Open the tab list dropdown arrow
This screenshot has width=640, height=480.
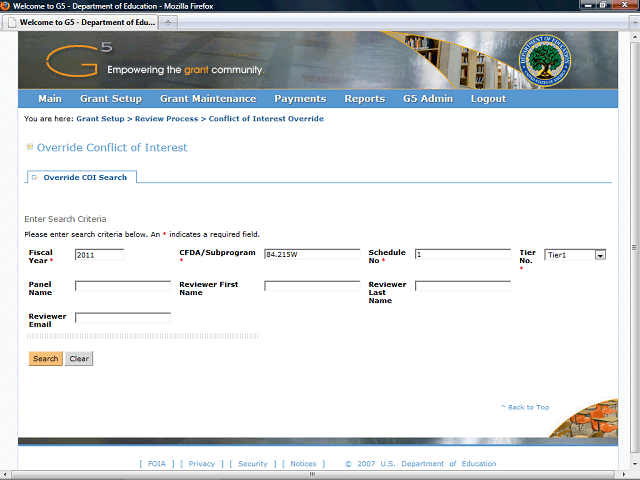coord(634,23)
